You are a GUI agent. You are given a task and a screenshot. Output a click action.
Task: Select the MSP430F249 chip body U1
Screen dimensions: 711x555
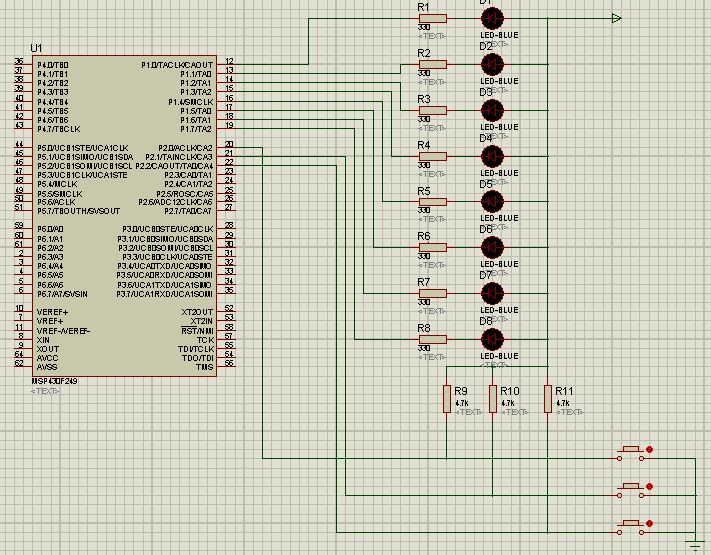124,216
